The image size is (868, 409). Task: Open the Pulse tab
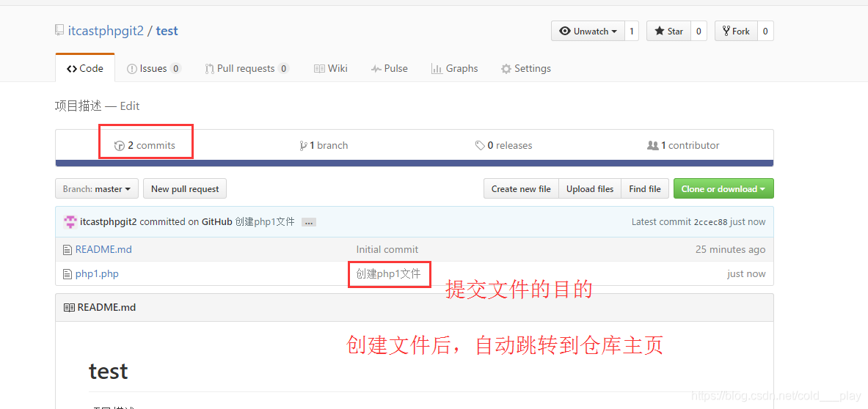[389, 69]
